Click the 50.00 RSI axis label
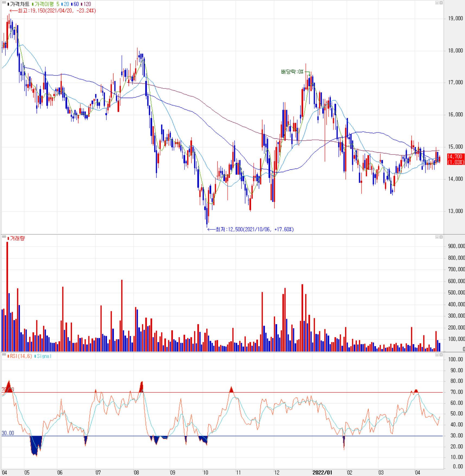465x476 pixels. pos(457,414)
